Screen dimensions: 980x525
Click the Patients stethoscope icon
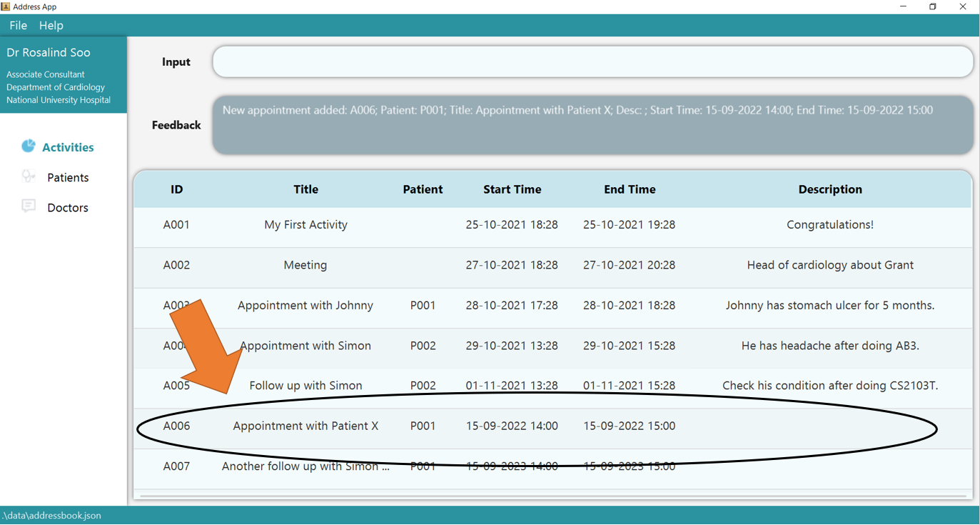click(28, 176)
